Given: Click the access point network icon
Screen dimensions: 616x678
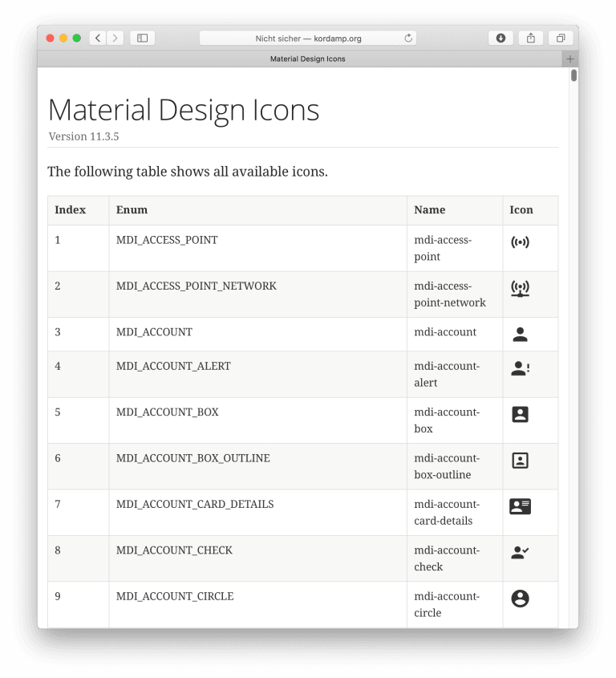Looking at the screenshot, I should pos(520,288).
